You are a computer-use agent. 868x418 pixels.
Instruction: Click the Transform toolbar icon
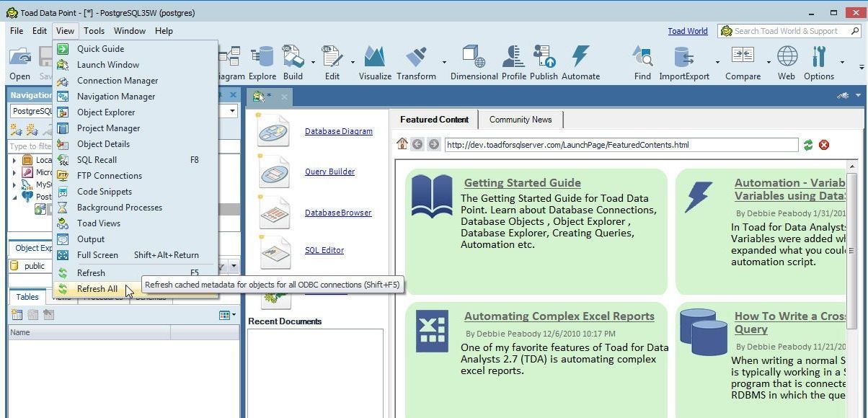(x=416, y=63)
